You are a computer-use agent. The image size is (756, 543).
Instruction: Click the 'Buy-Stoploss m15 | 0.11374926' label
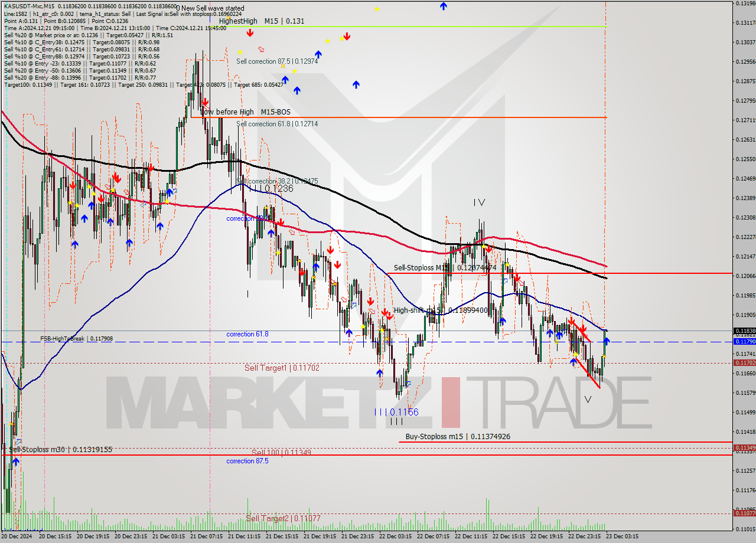click(x=458, y=437)
